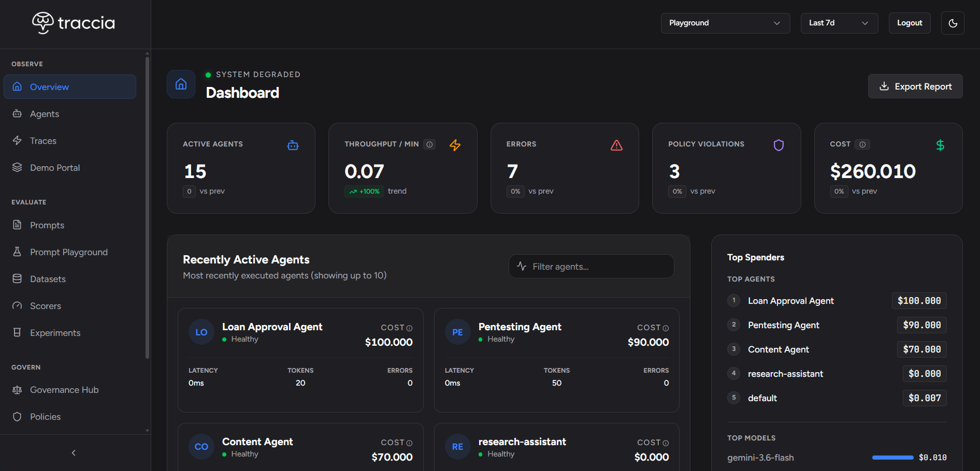
Task: Click the Export Report button
Action: [x=915, y=86]
